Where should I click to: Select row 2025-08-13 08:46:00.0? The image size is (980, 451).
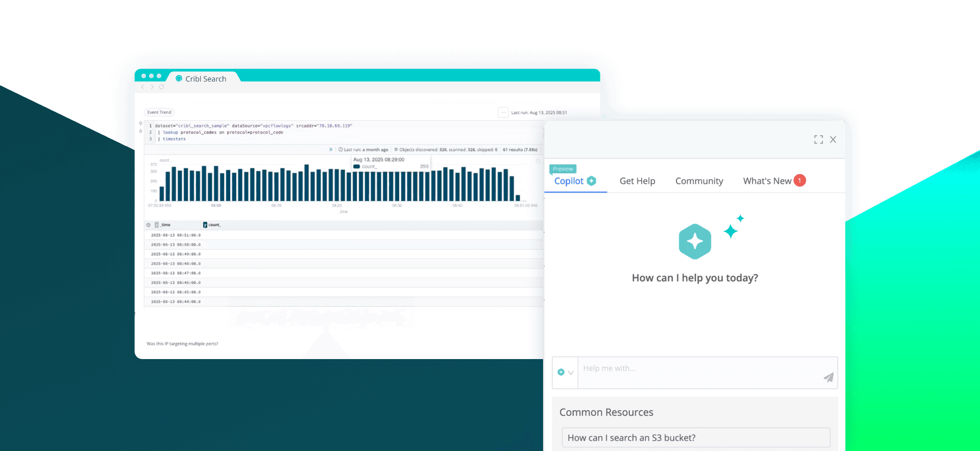pyautogui.click(x=344, y=282)
